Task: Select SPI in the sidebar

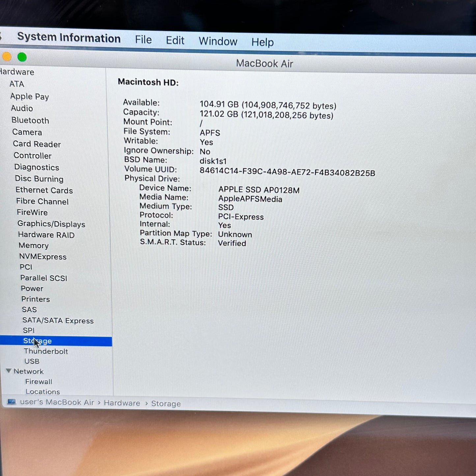Action: (x=29, y=330)
